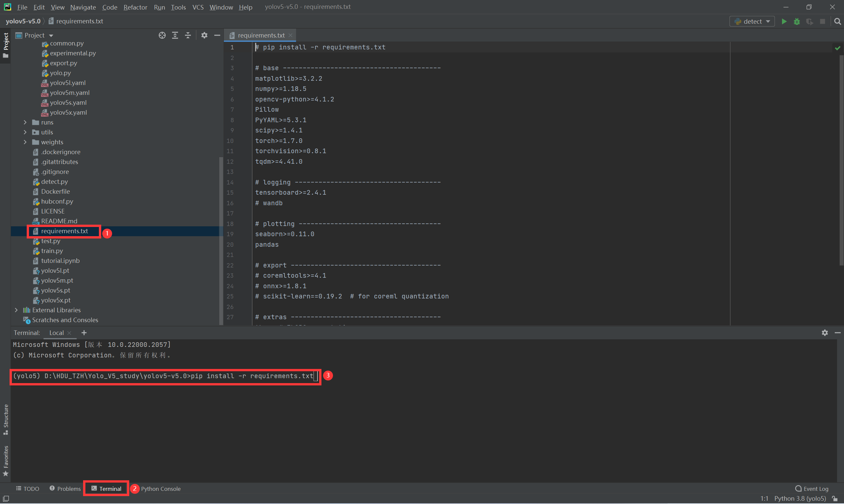Screen dimensions: 844x504
Task: Toggle tool window bars icon
Action: click(6, 499)
